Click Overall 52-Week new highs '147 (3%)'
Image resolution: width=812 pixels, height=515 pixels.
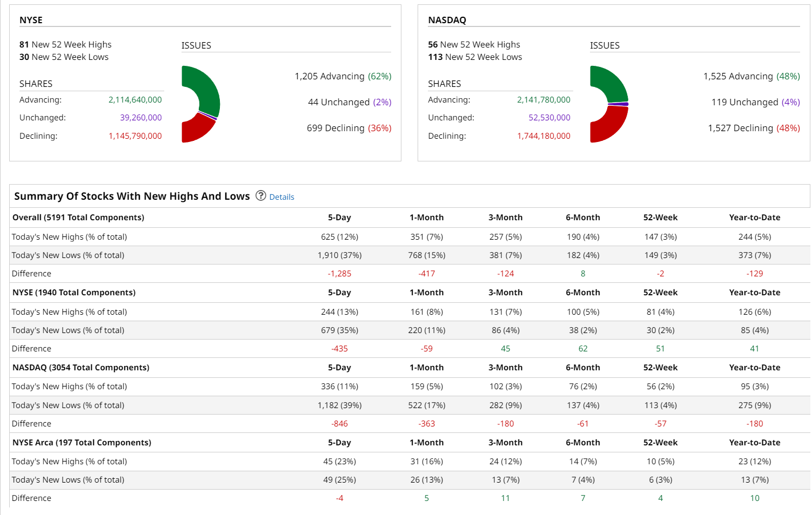pyautogui.click(x=660, y=237)
